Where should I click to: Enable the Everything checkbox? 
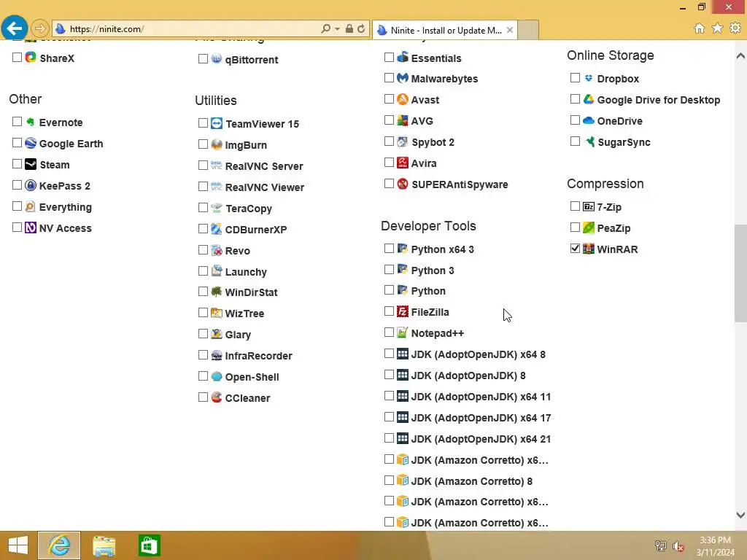tap(17, 206)
